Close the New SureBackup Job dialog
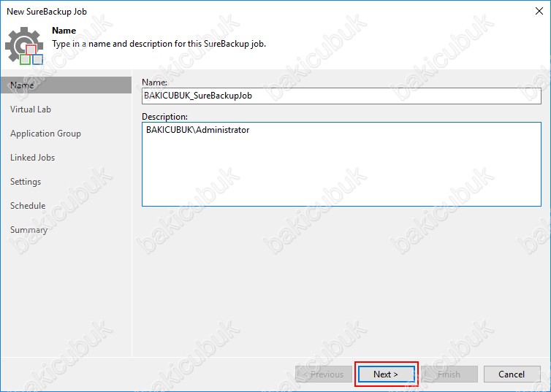 tap(539, 11)
